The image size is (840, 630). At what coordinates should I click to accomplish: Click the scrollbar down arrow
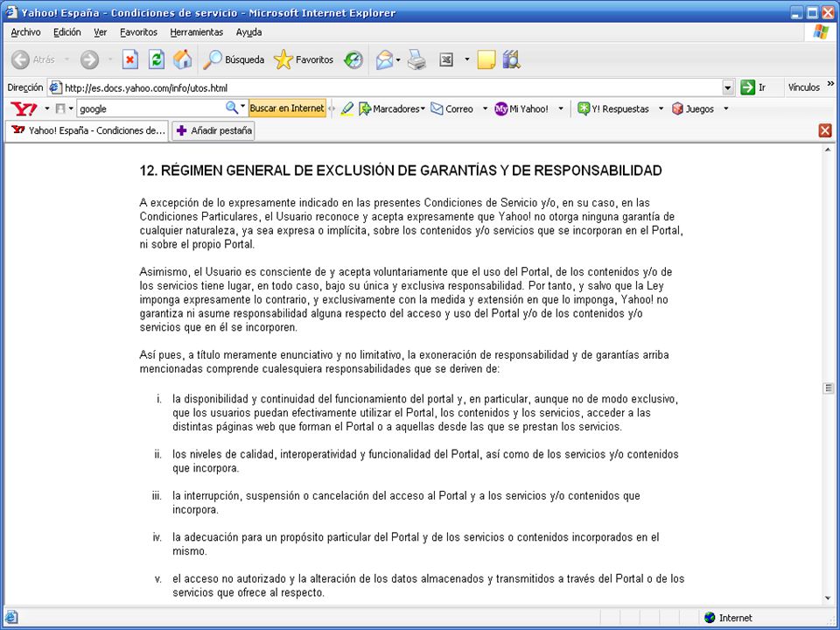(829, 598)
